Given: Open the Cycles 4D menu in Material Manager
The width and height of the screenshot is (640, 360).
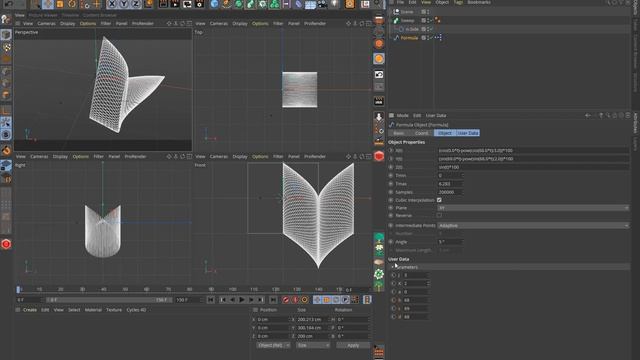Looking at the screenshot, I should 136,310.
